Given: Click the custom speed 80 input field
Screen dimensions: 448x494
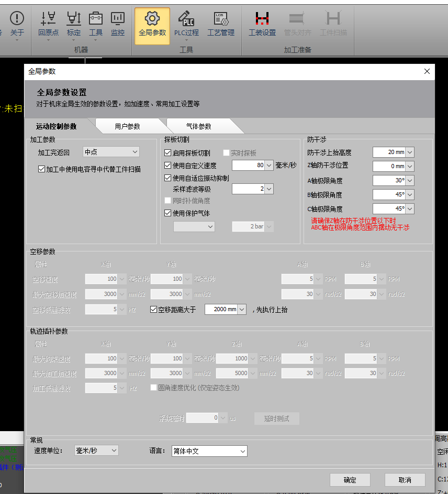Looking at the screenshot, I should point(249,166).
